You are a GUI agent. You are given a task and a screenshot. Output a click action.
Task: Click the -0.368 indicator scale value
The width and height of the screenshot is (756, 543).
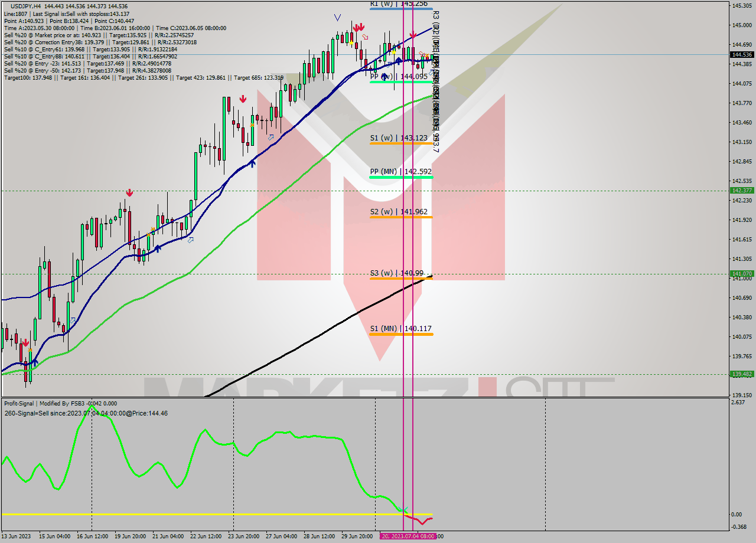[738, 527]
